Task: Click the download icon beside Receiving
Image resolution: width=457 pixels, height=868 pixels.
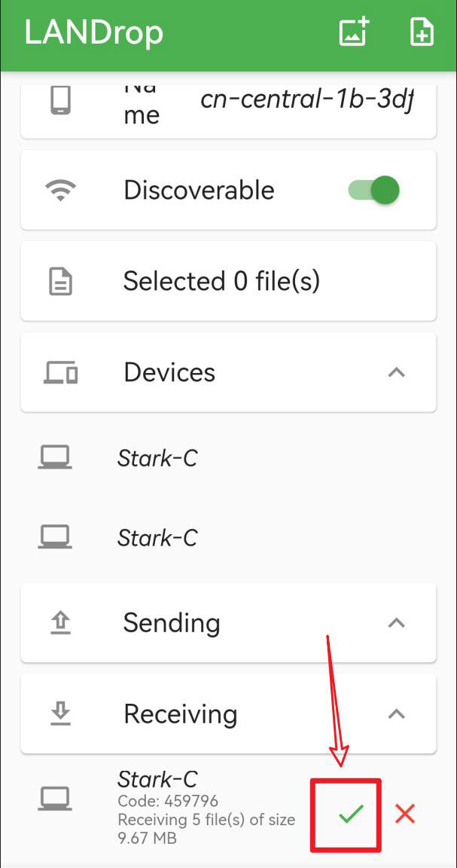Action: (60, 714)
